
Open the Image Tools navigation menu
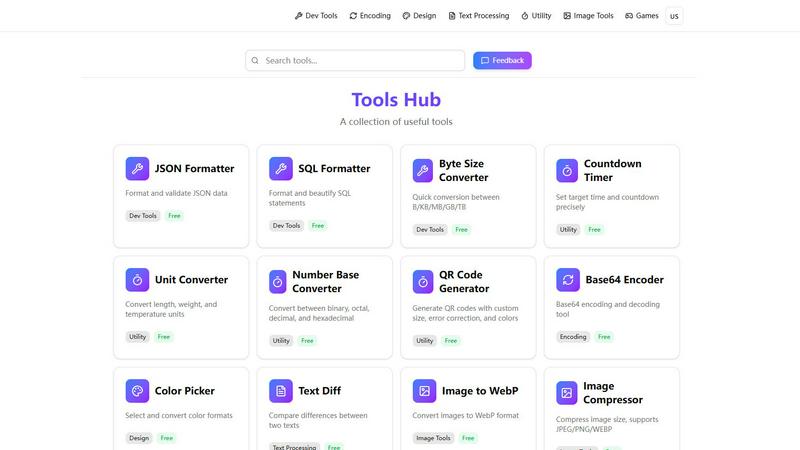(x=588, y=16)
